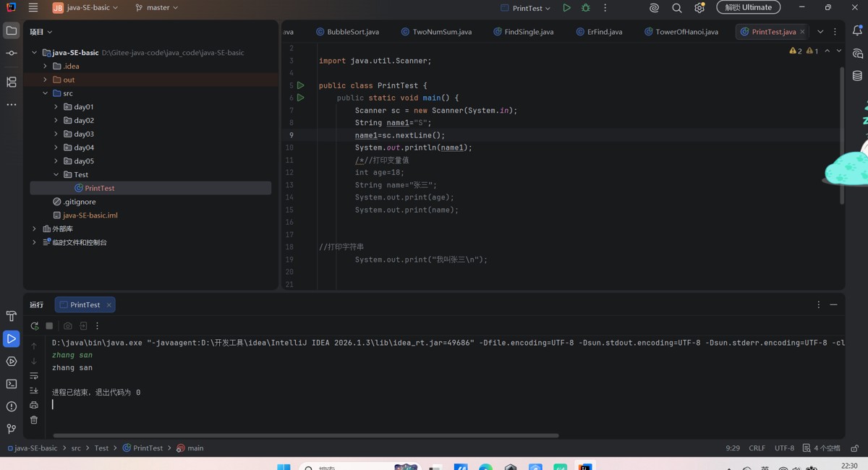Show more tool windows ellipsis

coord(12,105)
